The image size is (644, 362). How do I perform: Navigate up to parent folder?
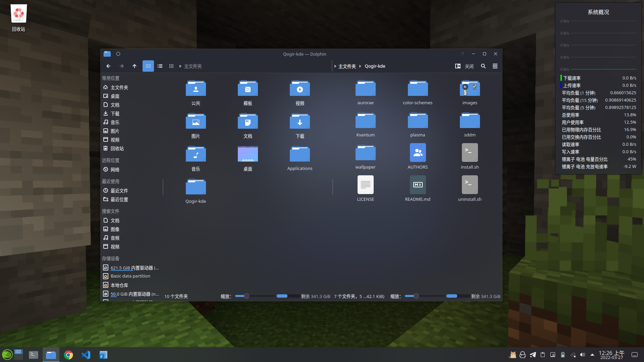(x=135, y=66)
